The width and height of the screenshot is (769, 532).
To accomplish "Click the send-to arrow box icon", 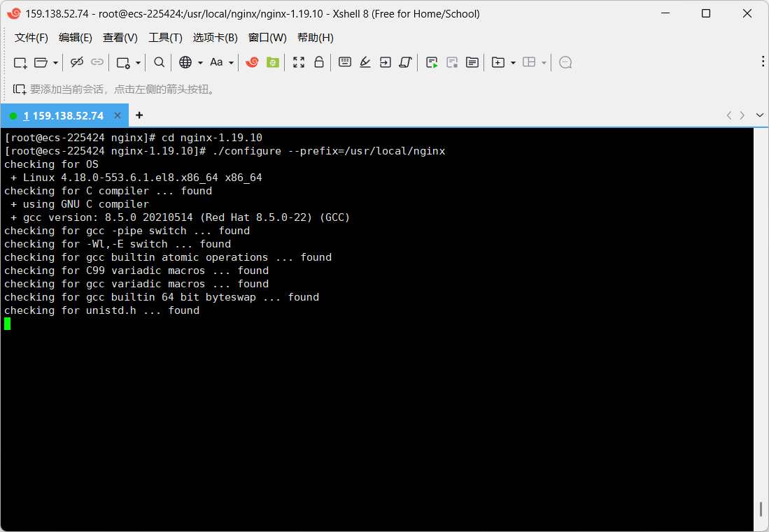I will coord(386,62).
